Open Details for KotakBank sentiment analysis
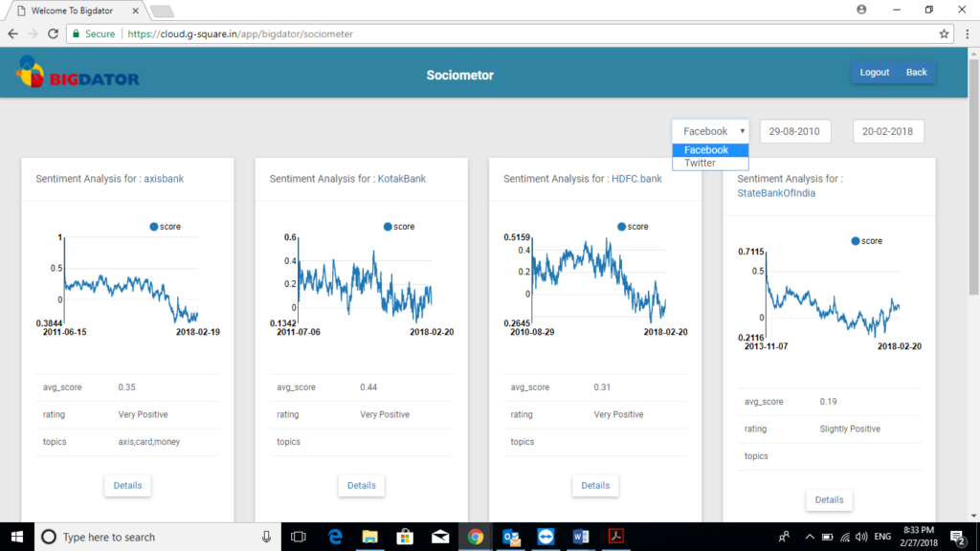This screenshot has width=980, height=551. [x=361, y=485]
